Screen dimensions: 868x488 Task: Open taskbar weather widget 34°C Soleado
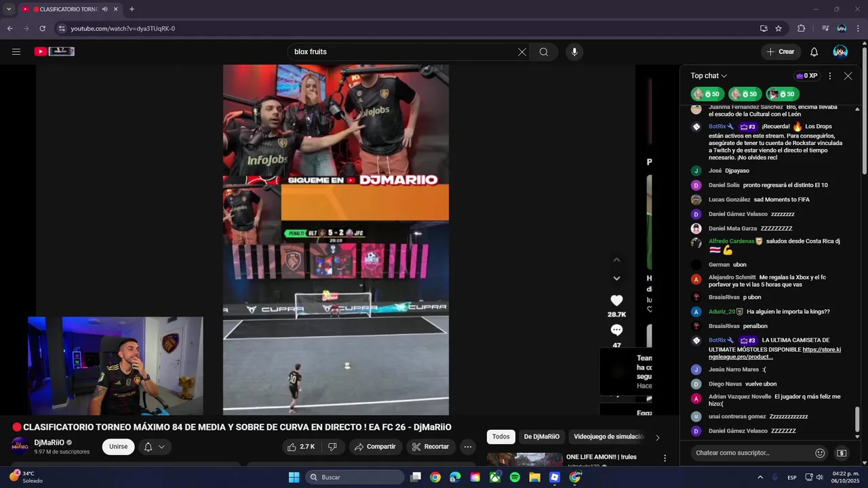click(x=26, y=477)
